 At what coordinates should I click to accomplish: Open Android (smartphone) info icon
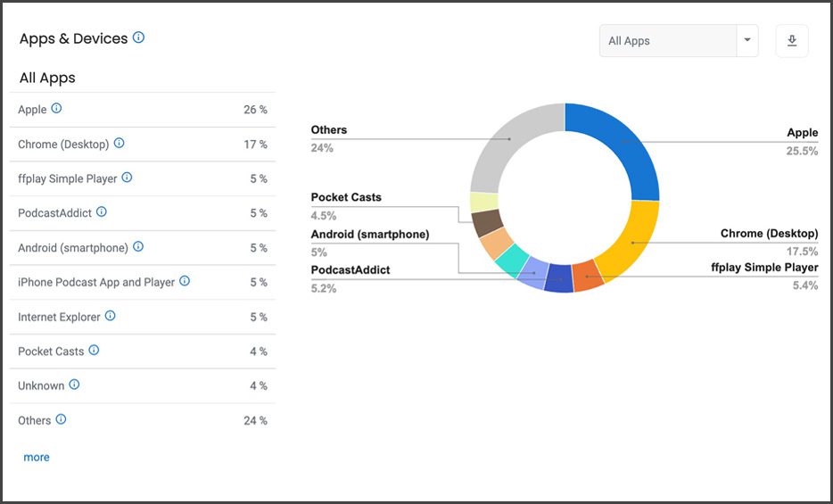click(138, 246)
